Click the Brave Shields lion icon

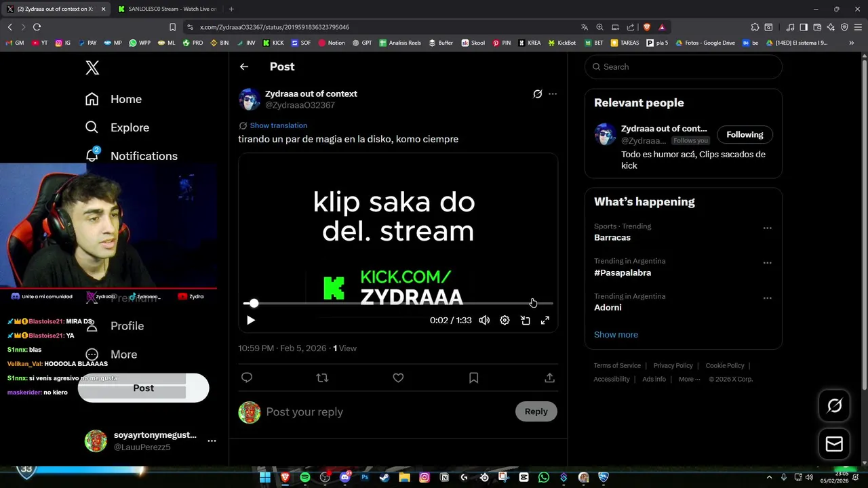pyautogui.click(x=646, y=27)
